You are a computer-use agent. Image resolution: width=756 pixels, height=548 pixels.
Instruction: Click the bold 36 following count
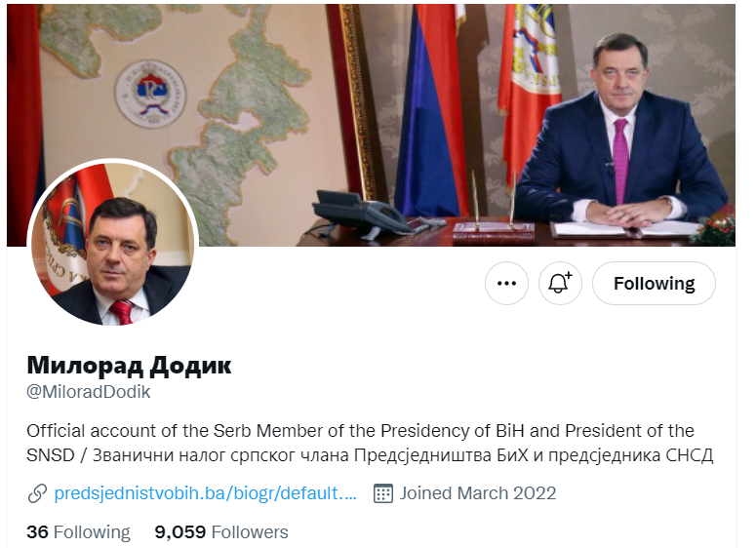click(x=38, y=532)
